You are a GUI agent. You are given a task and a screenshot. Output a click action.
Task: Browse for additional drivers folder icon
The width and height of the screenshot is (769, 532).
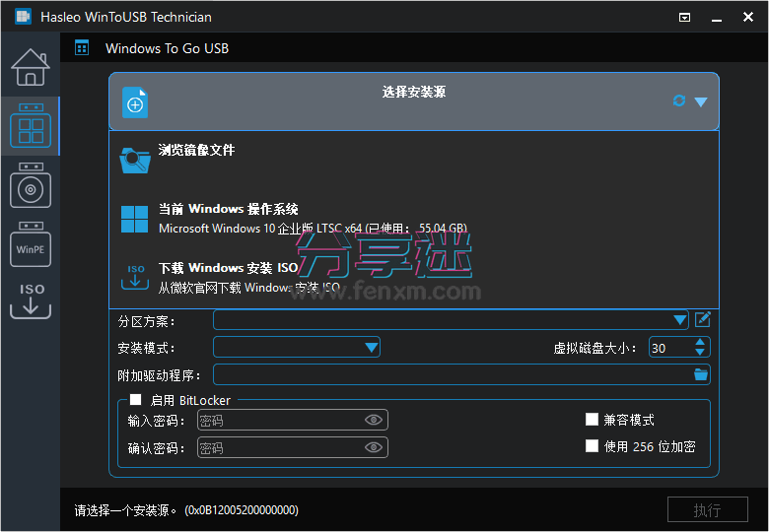point(701,374)
